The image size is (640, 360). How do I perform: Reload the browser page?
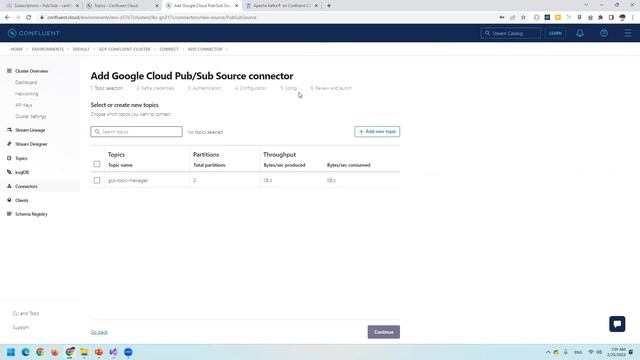pos(29,18)
